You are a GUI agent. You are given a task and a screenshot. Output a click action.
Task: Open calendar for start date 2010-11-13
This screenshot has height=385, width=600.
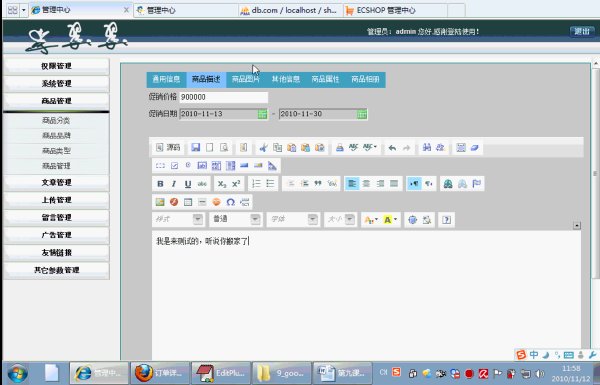pos(262,114)
